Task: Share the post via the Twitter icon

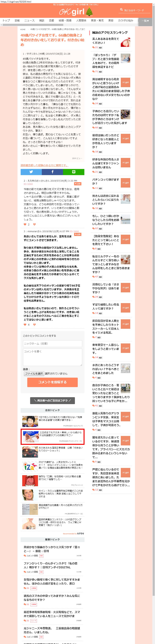Action: [31, 172]
